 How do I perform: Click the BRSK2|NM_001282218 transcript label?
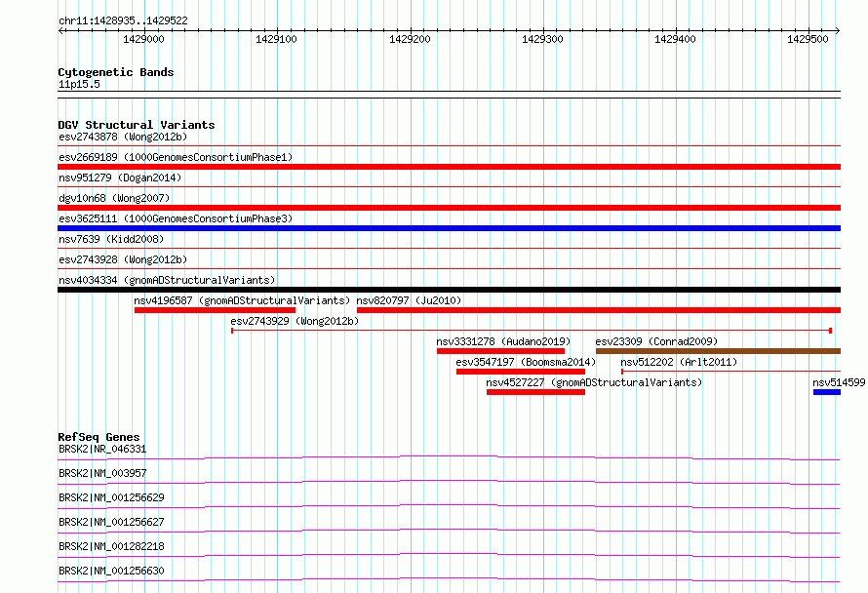[x=111, y=546]
